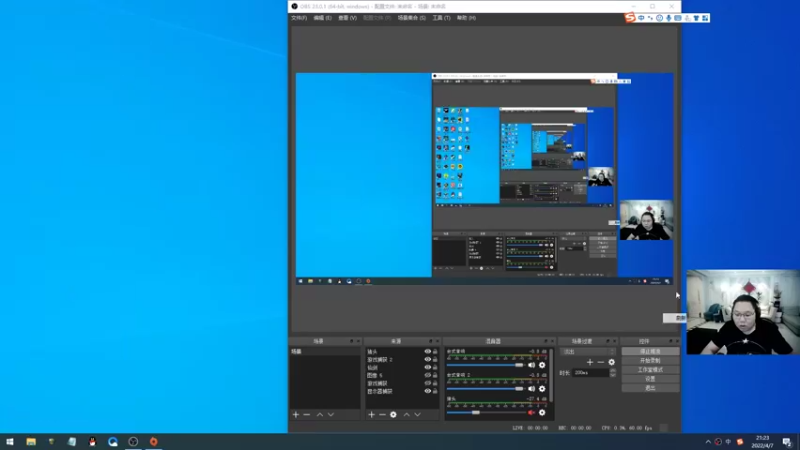Move scene up in Scenes panel
This screenshot has width=800, height=450.
pos(320,415)
